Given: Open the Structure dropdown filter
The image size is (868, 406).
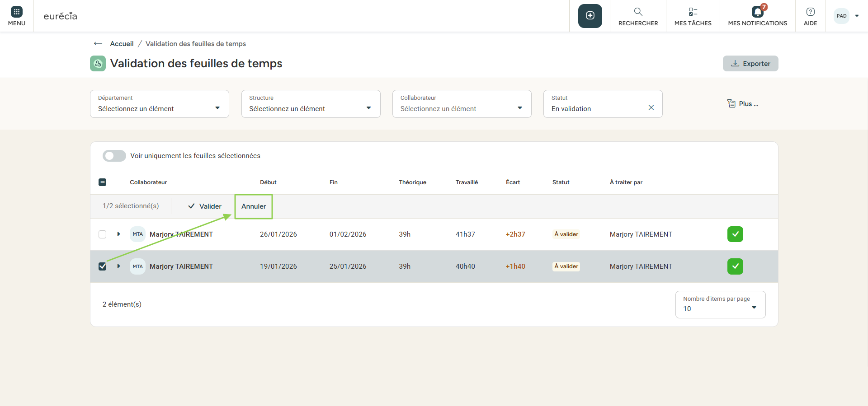Looking at the screenshot, I should coord(311,104).
